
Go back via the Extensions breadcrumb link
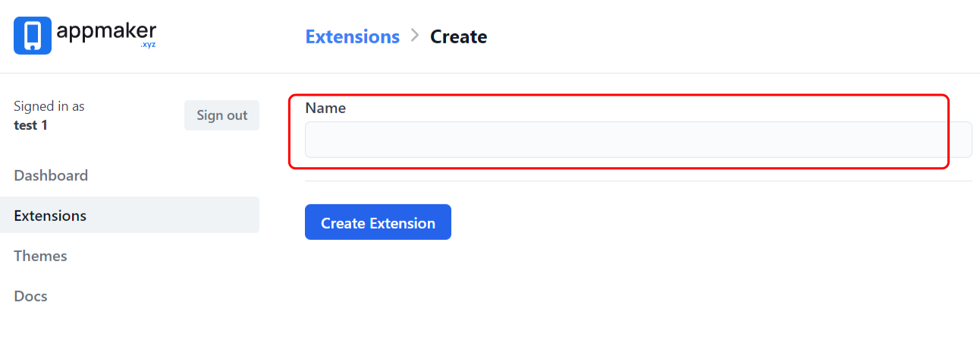pos(352,36)
